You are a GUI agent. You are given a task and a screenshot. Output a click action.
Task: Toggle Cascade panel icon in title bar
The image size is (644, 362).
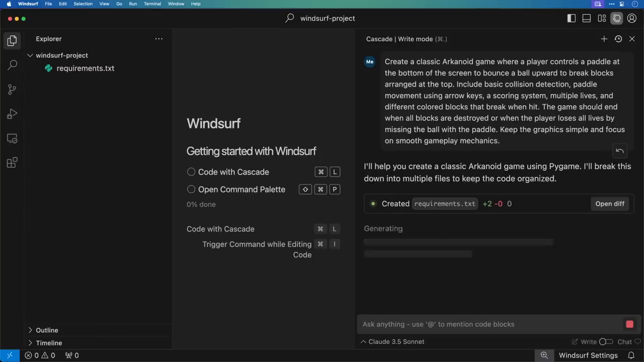pyautogui.click(x=617, y=18)
